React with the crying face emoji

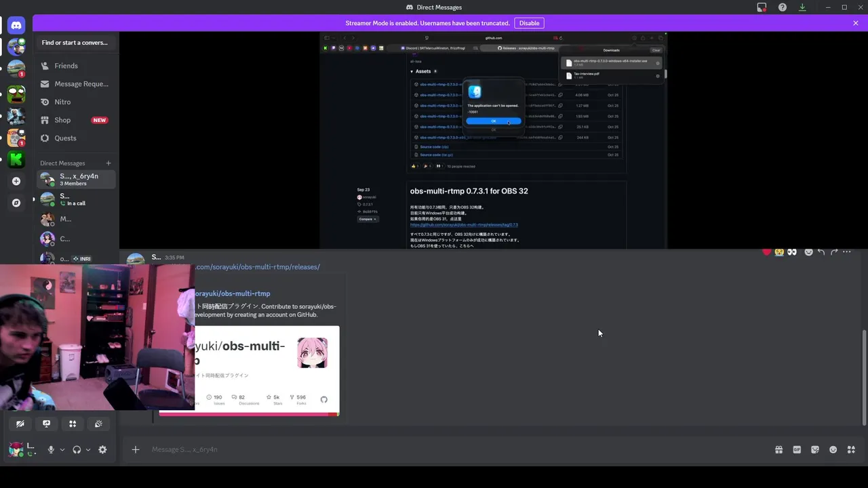(x=780, y=252)
